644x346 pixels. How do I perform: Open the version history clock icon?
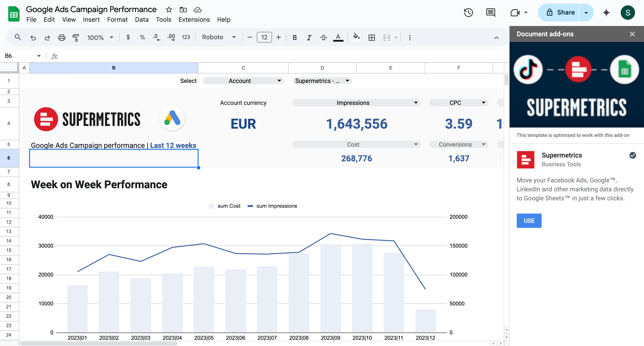coord(468,13)
